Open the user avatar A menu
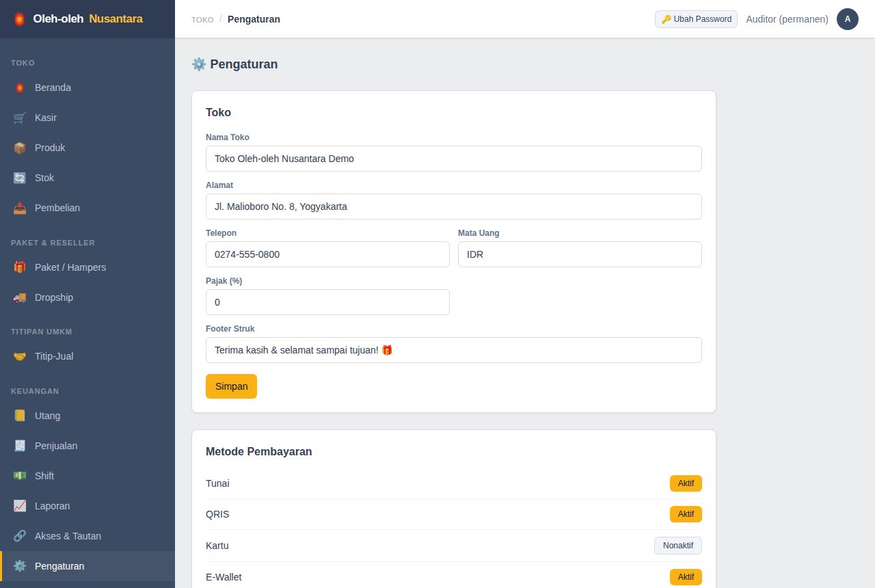 (x=848, y=19)
